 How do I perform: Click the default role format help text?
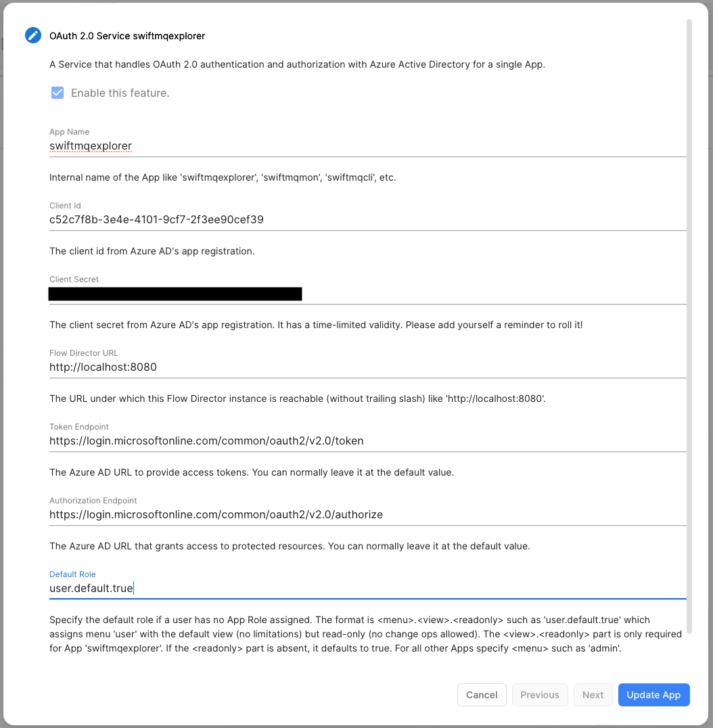click(x=349, y=634)
